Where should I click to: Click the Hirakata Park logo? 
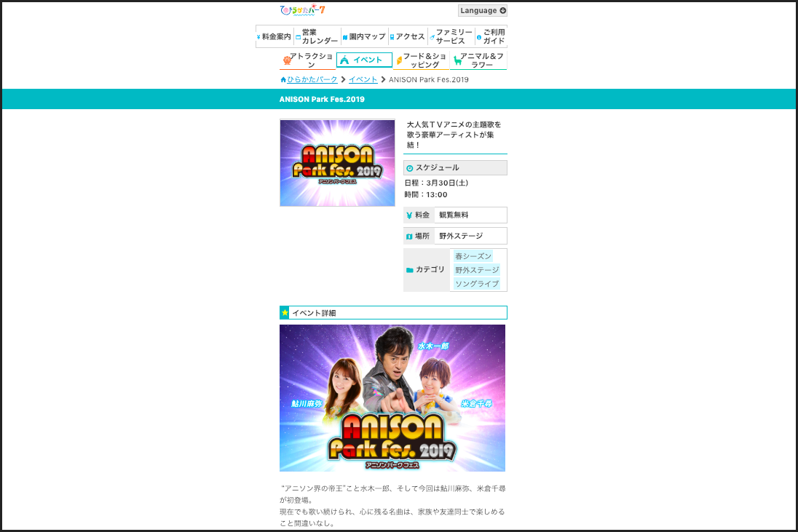click(302, 10)
